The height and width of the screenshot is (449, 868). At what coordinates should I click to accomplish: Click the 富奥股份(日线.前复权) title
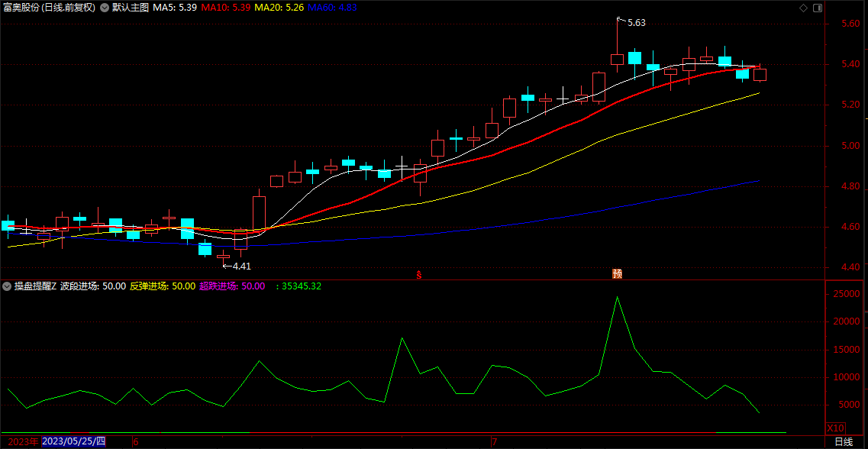pyautogui.click(x=50, y=8)
